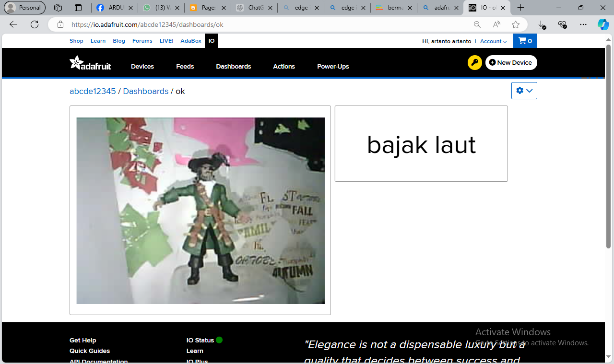Open the Feeds menu
This screenshot has width=614, height=364.
pyautogui.click(x=185, y=67)
